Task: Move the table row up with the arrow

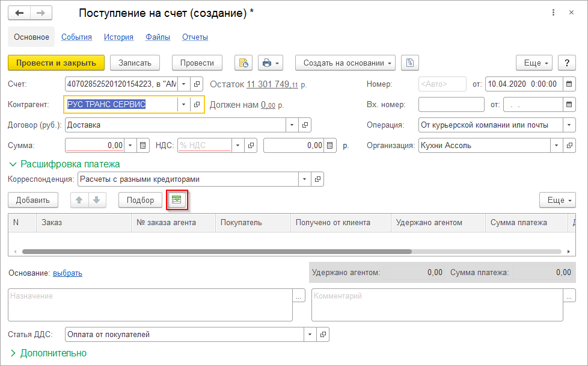Action: pyautogui.click(x=79, y=200)
